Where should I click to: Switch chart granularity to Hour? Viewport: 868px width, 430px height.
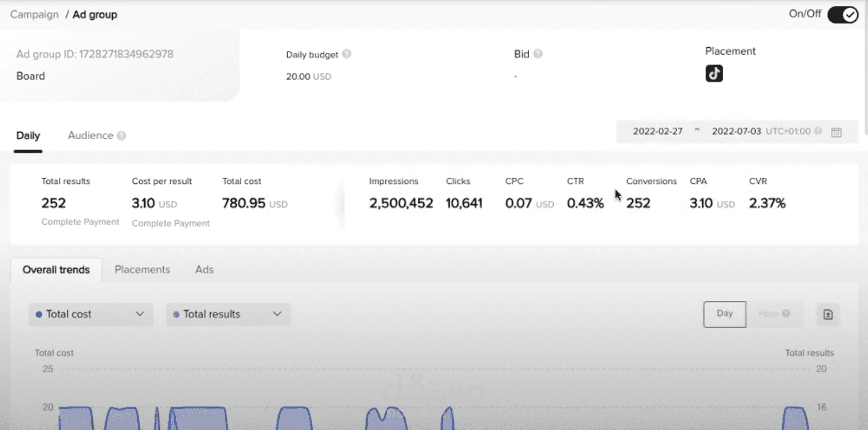[x=768, y=314]
